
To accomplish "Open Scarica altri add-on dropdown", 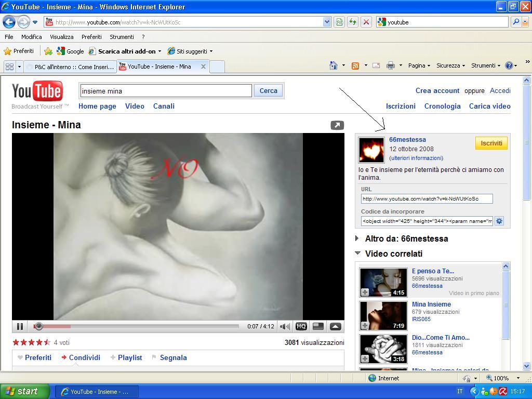I will pos(125,51).
